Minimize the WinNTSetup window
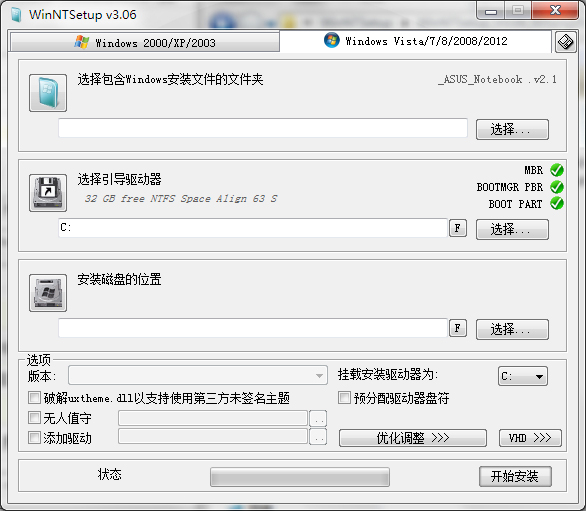This screenshot has width=586, height=511. (490, 11)
